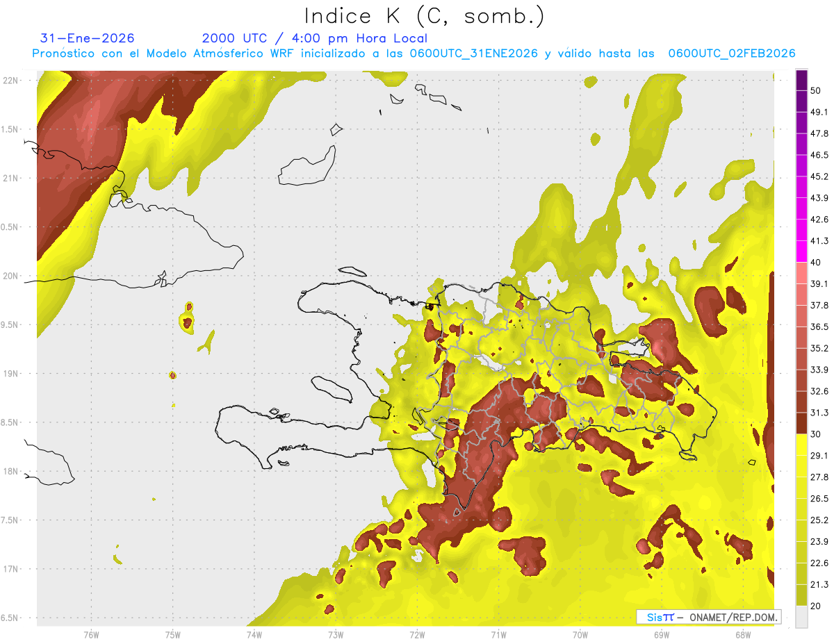Click the '46.5' colorbar label
Screen dimensions: 834x644
[x=819, y=155]
